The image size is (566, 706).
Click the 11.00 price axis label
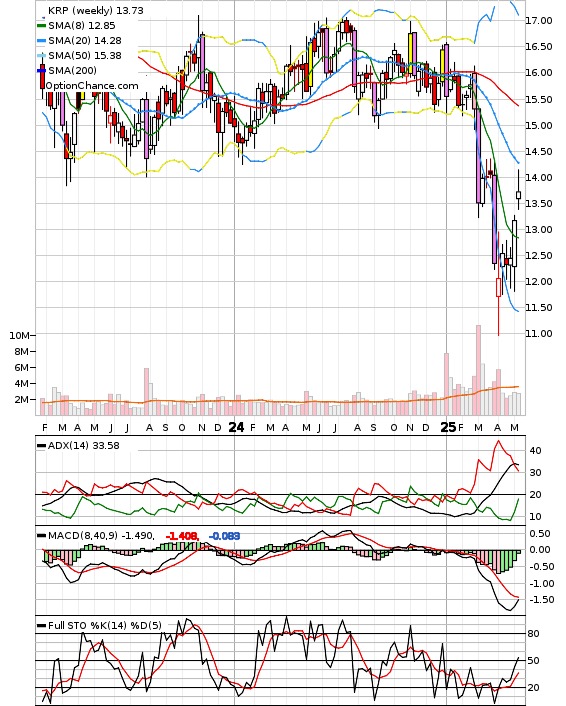539,334
